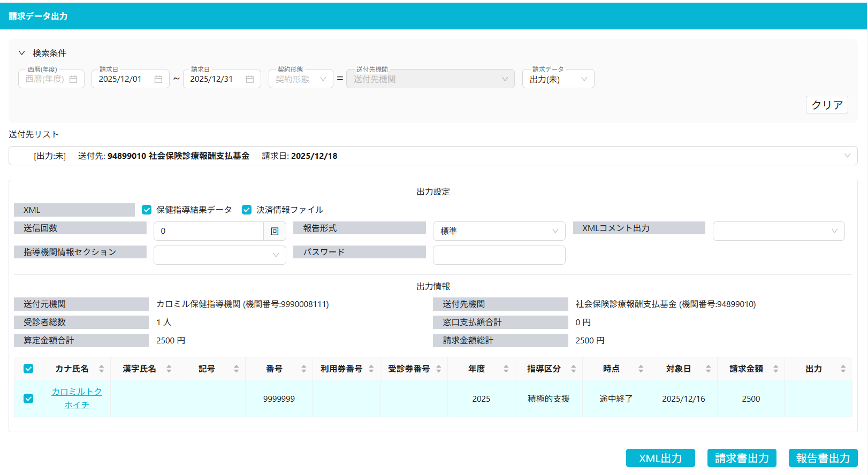Click calendar icon of end 請求日 2025/12/31
Viewport: 868px width, 475px height.
coord(250,79)
